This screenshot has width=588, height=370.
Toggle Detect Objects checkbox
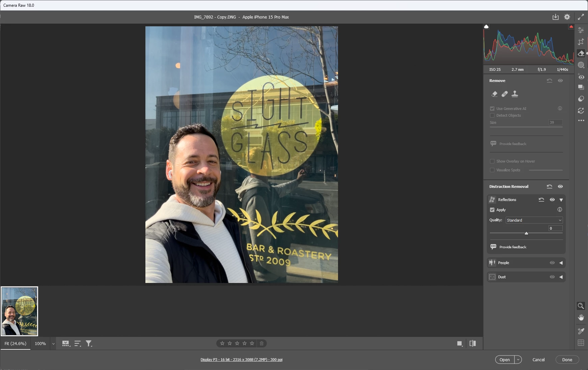pos(492,115)
